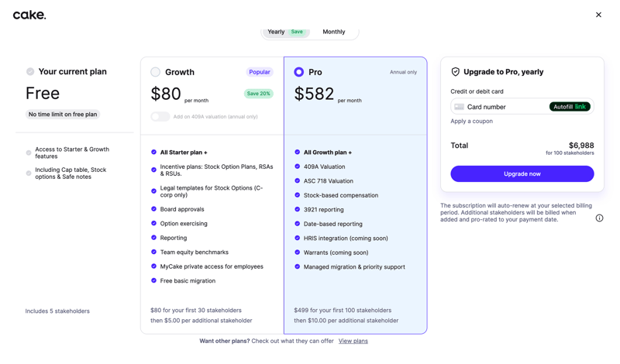The height and width of the screenshot is (364, 620).
Task: Click the checkmark beside Board approvals
Action: click(x=154, y=209)
